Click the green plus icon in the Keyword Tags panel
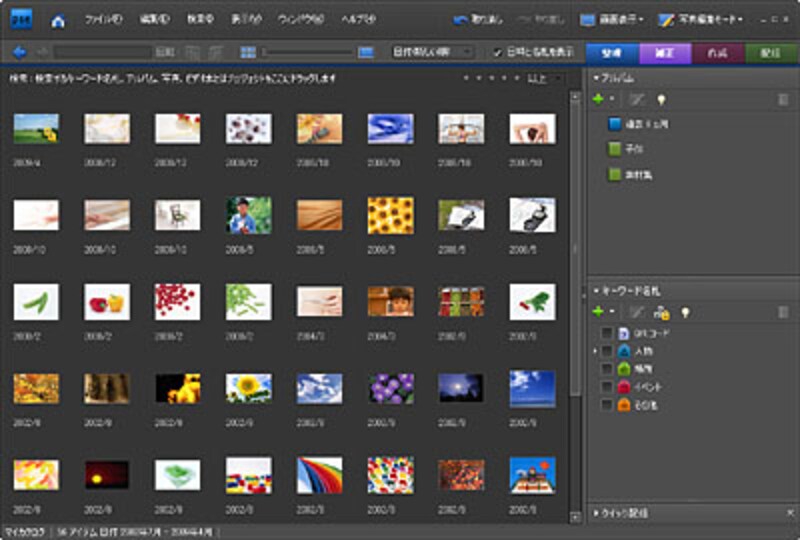Image resolution: width=800 pixels, height=540 pixels. pyautogui.click(x=599, y=312)
